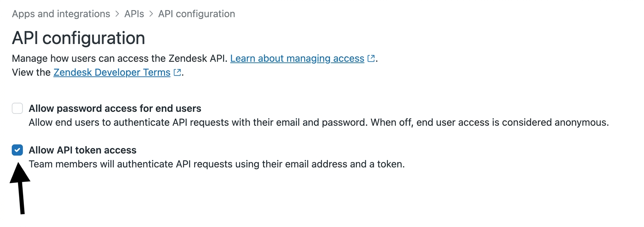
Task: Open the Apps and integrations breadcrumb
Action: click(x=61, y=14)
